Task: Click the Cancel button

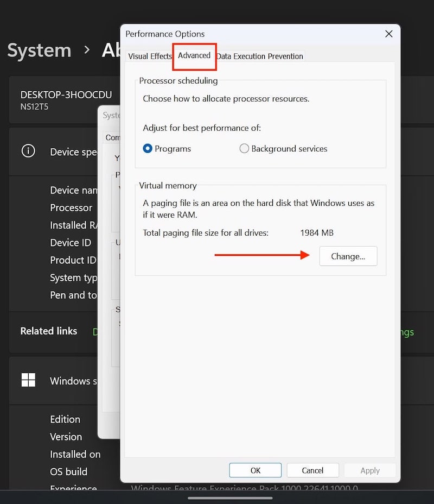Action: pyautogui.click(x=312, y=470)
